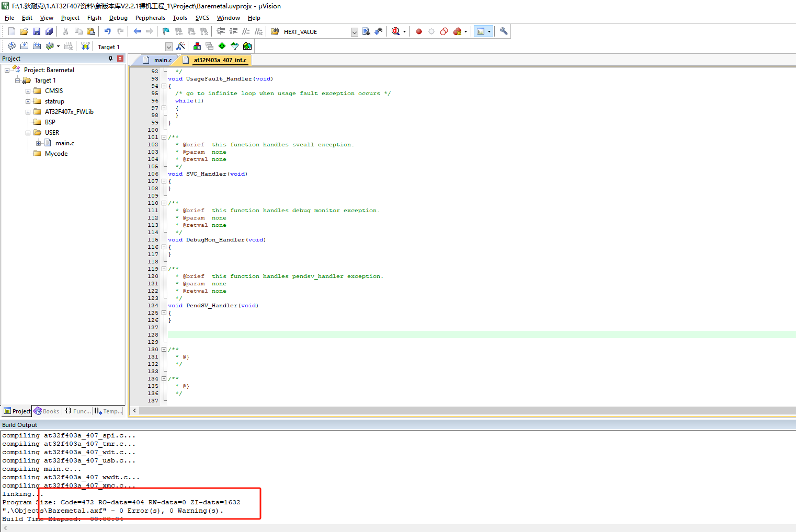This screenshot has width=796, height=532.
Task: Comment out selected lines
Action: [x=246, y=31]
